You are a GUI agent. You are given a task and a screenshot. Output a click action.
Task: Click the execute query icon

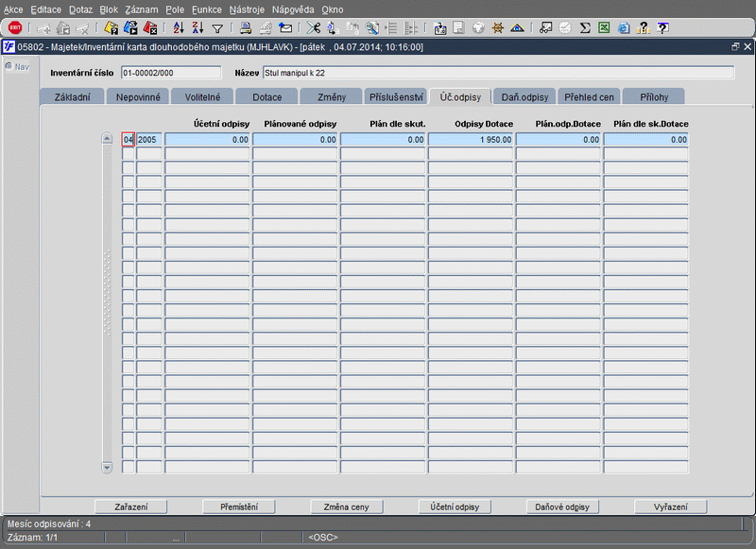130,28
